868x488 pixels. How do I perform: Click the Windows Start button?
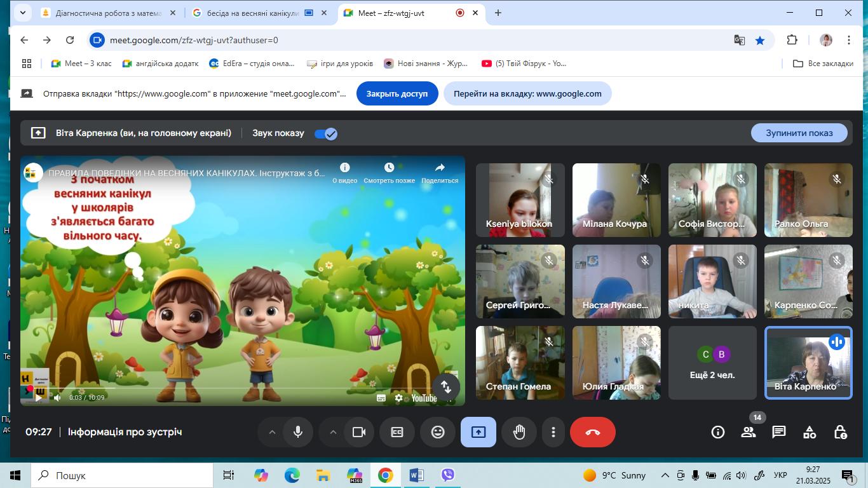[15, 475]
